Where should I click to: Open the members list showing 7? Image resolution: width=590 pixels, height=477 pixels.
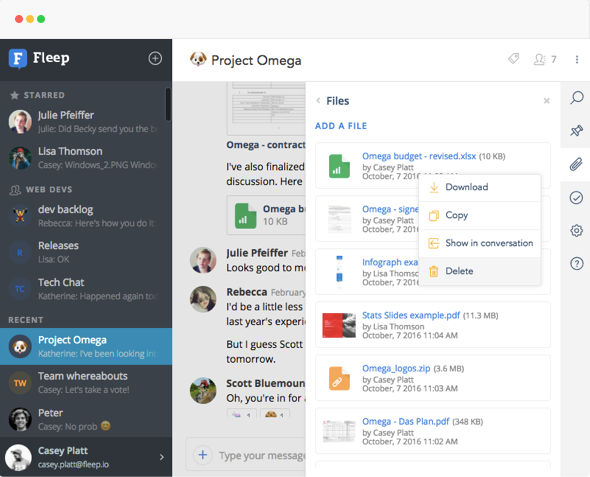[545, 59]
